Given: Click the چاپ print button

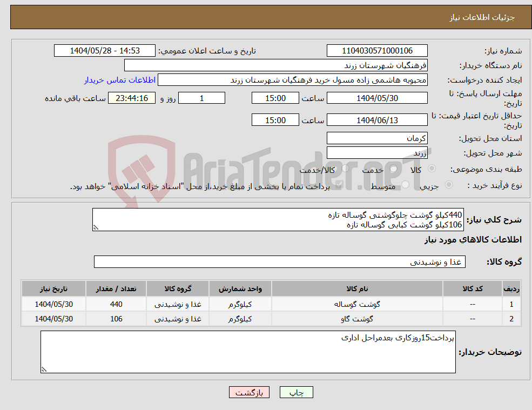Looking at the screenshot, I should (296, 392).
